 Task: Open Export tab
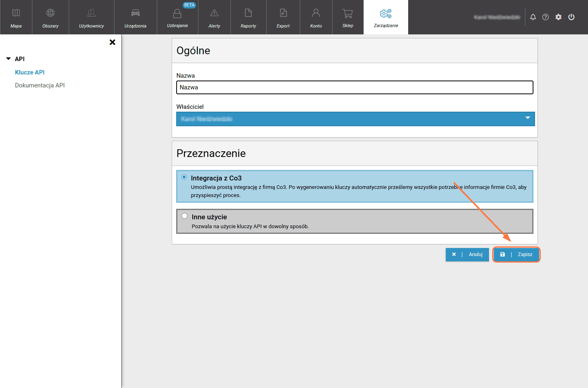point(283,17)
